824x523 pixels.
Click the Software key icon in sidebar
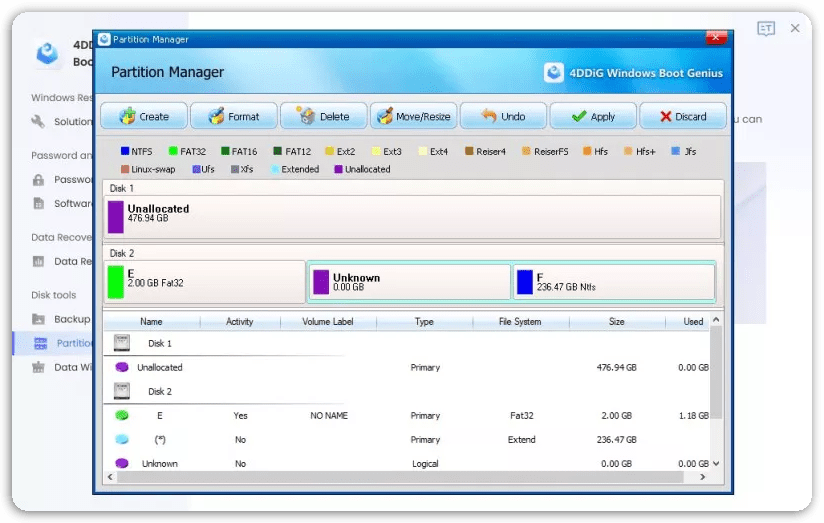tap(38, 203)
